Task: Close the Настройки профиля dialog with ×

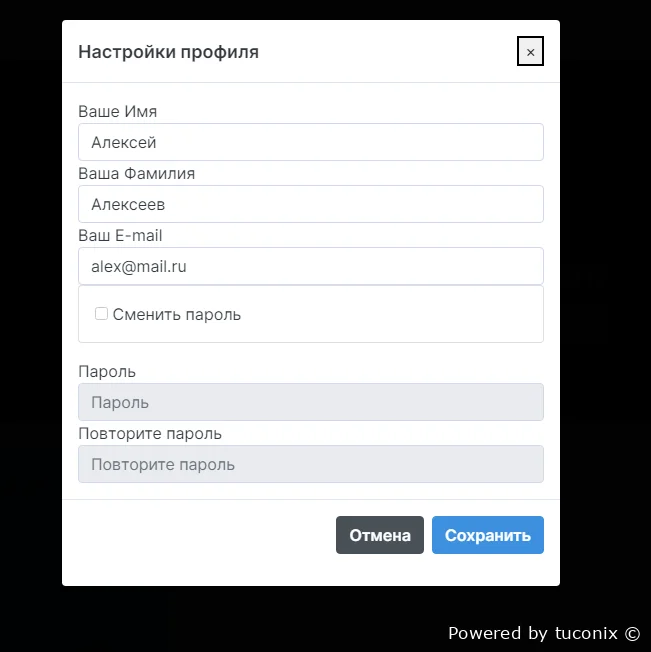Action: click(x=530, y=52)
